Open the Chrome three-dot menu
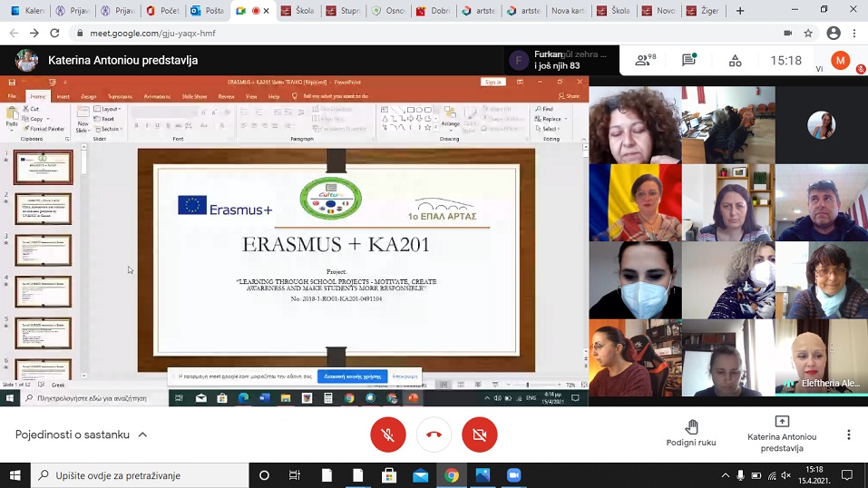The image size is (868, 488). coord(854,34)
